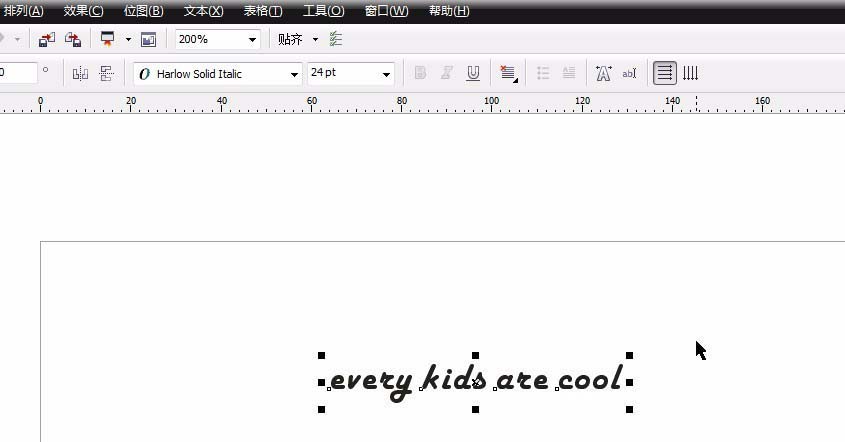Click the Export icon in the toolbar
The image size is (845, 442).
pyautogui.click(x=73, y=39)
